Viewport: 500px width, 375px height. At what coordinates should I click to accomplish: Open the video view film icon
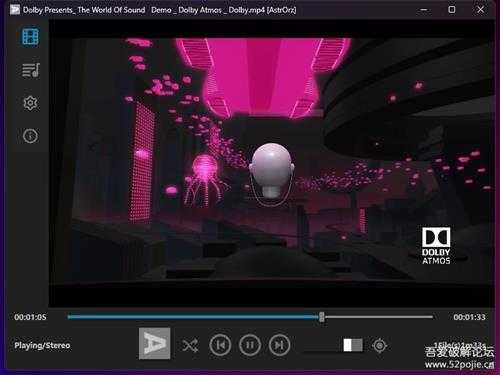[x=30, y=36]
